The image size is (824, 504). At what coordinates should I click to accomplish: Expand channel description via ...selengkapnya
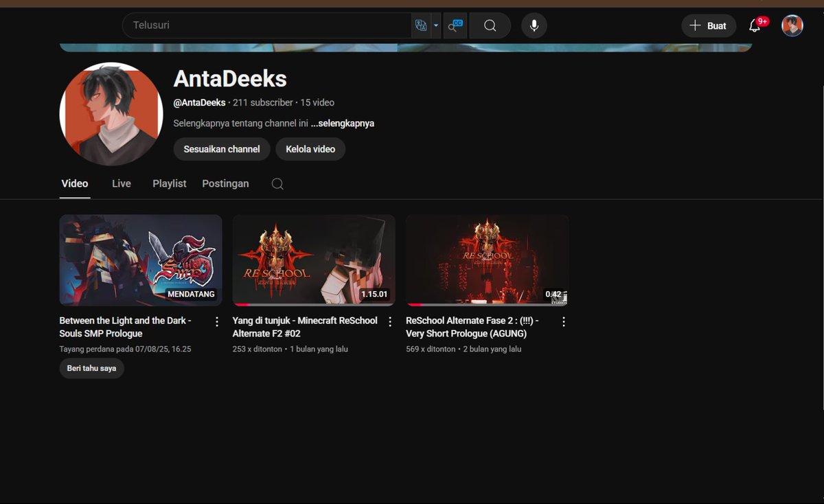(x=343, y=124)
